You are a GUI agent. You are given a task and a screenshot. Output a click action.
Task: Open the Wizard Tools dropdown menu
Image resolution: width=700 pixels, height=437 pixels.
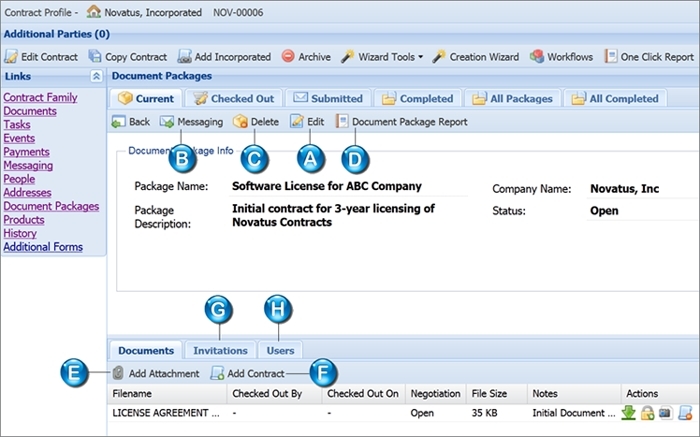tap(382, 57)
